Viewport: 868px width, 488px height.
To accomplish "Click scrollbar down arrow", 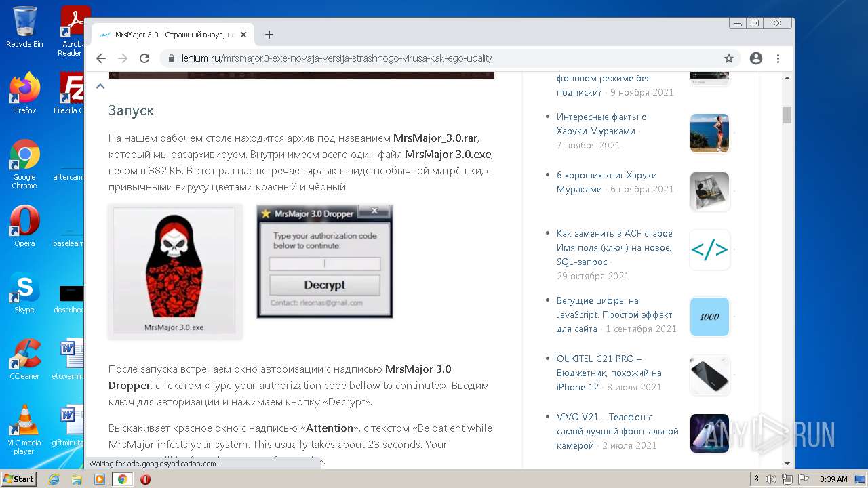I will 787,464.
